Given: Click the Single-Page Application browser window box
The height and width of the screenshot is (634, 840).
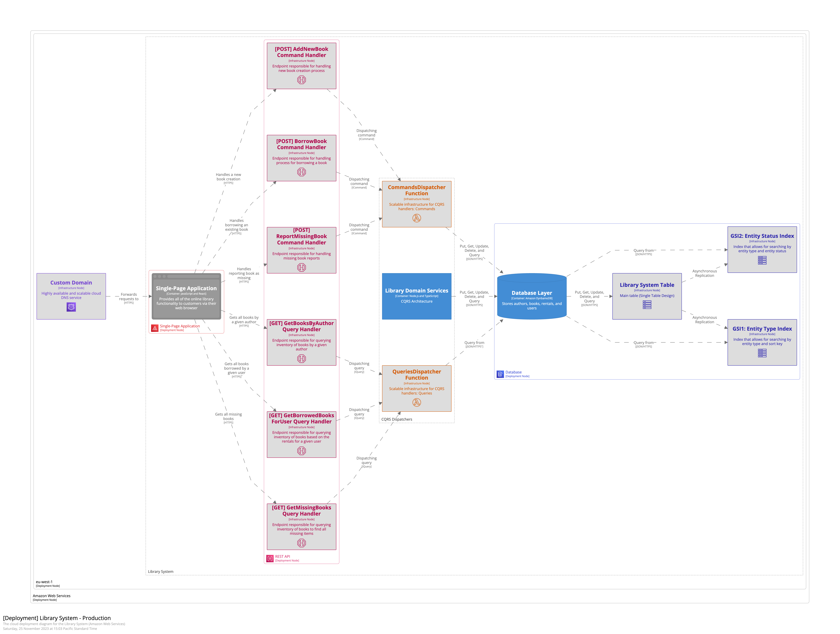Looking at the screenshot, I should pyautogui.click(x=186, y=296).
